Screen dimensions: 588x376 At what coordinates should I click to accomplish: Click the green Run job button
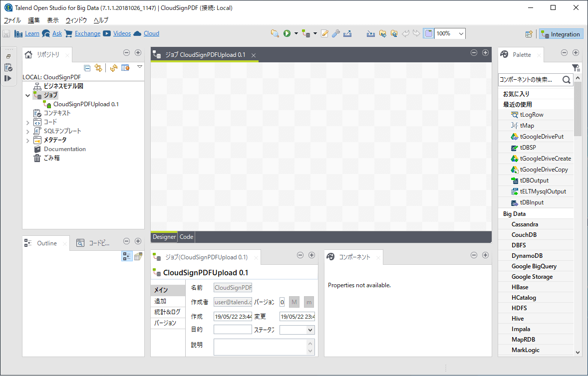(287, 34)
